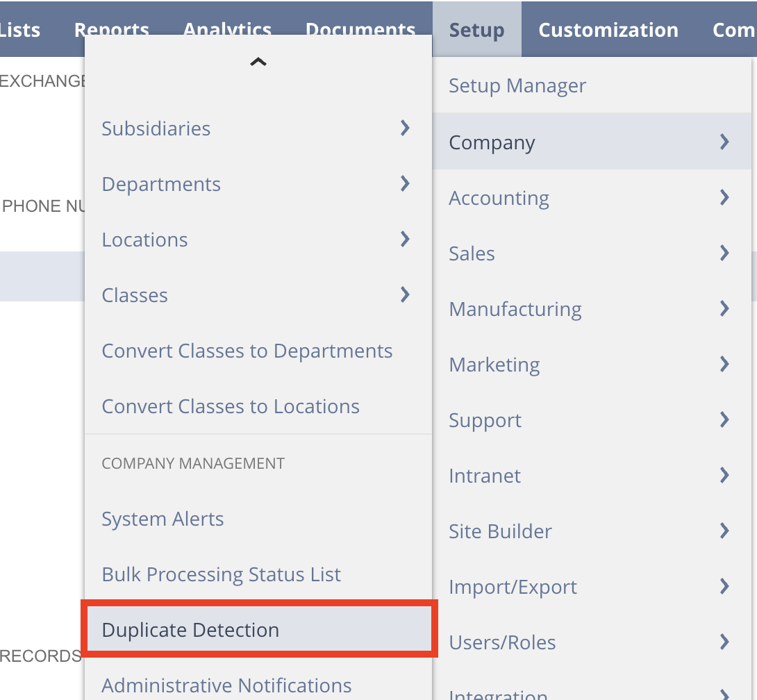Open the Customization menu
This screenshot has height=700, width=757.
click(608, 29)
